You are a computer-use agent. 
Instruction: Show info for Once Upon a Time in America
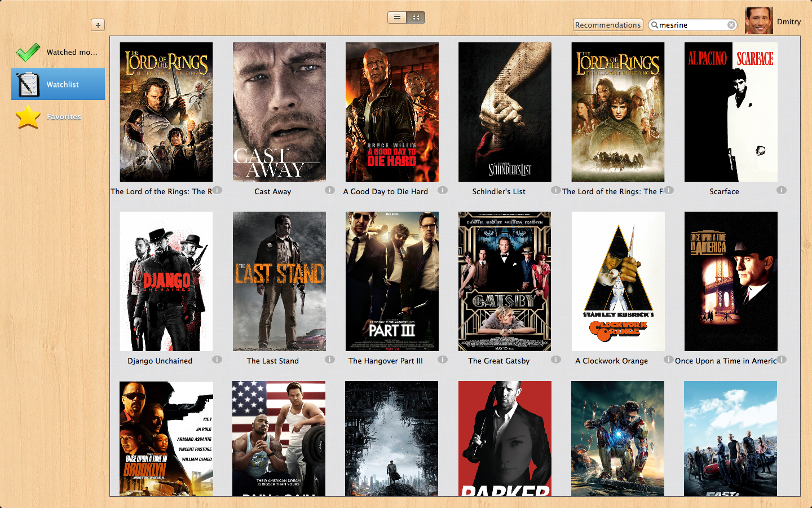click(781, 360)
